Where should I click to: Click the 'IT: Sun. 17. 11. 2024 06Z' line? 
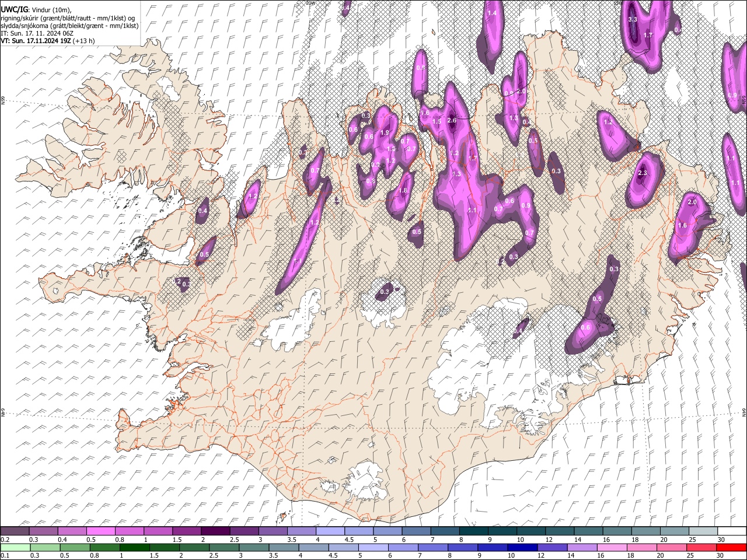37,33
